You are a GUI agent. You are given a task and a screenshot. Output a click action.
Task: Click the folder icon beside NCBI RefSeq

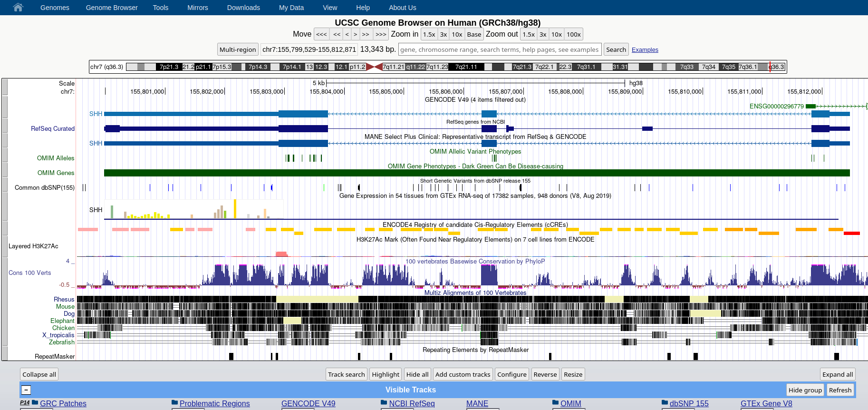pos(384,402)
